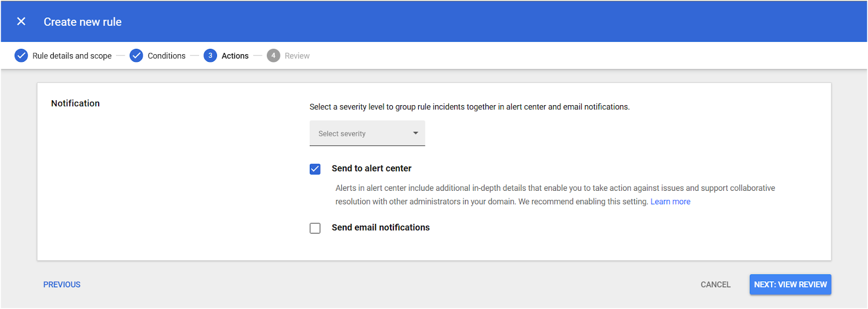
Task: Click the step 3 Actions number icon
Action: click(x=210, y=56)
